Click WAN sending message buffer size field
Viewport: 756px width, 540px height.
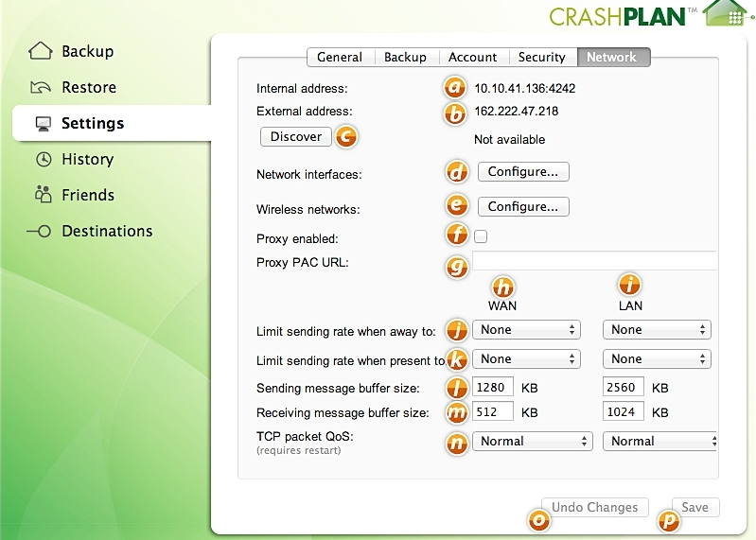[x=493, y=387]
